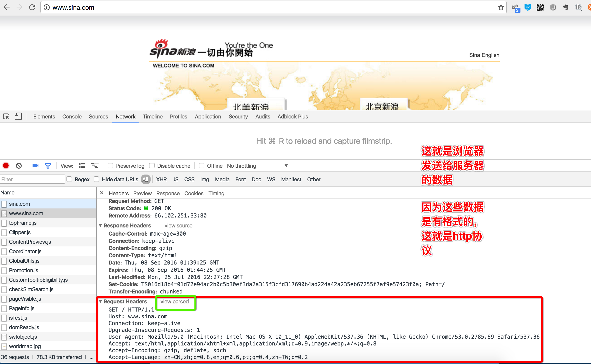Enable the Disable cache checkbox
Viewport: 591px width, 364px height.
click(x=152, y=166)
